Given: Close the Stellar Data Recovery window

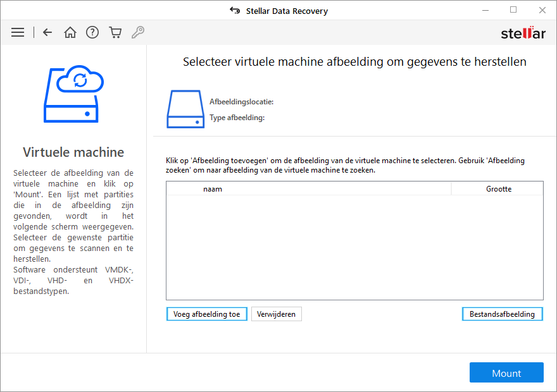Looking at the screenshot, I should point(542,10).
